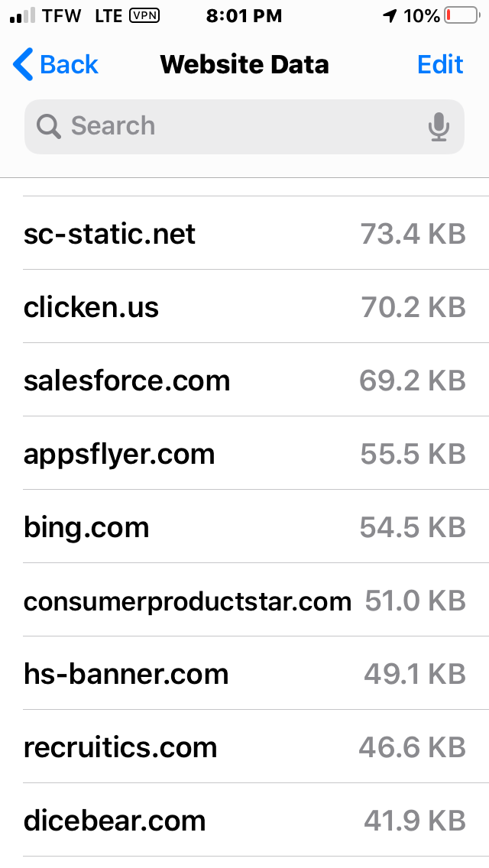Tap the battery icon in status bar
Viewport: 489px width, 868px height.
[x=461, y=16]
